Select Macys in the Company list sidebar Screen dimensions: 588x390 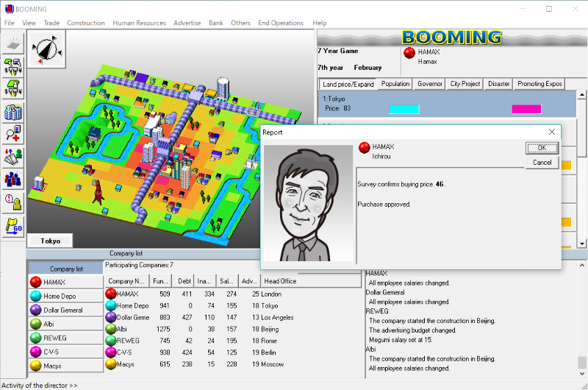pyautogui.click(x=65, y=366)
